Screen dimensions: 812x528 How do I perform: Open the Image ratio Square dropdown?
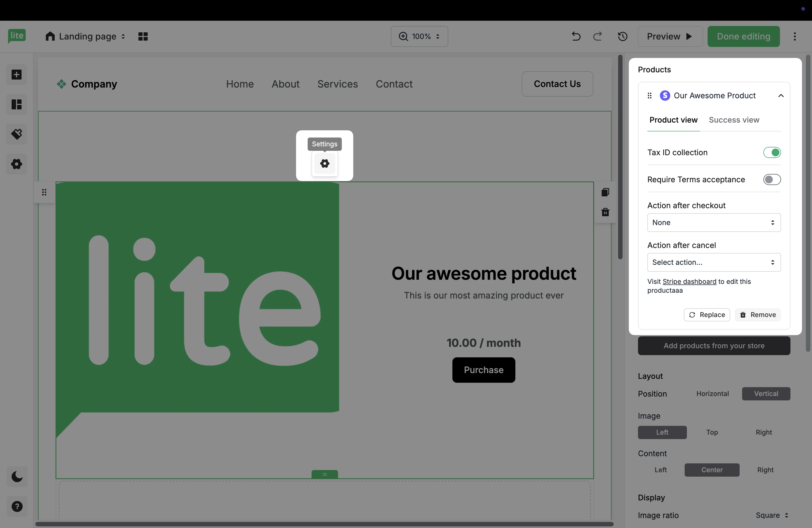coord(772,515)
